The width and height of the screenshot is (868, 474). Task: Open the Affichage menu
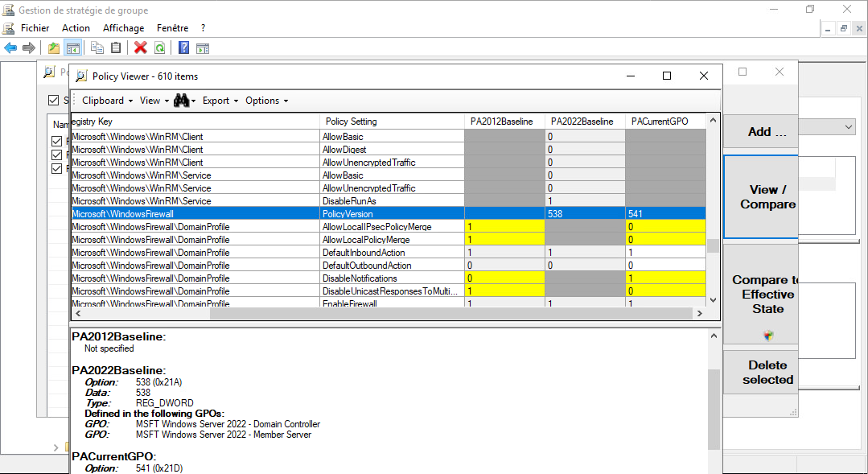pyautogui.click(x=124, y=28)
